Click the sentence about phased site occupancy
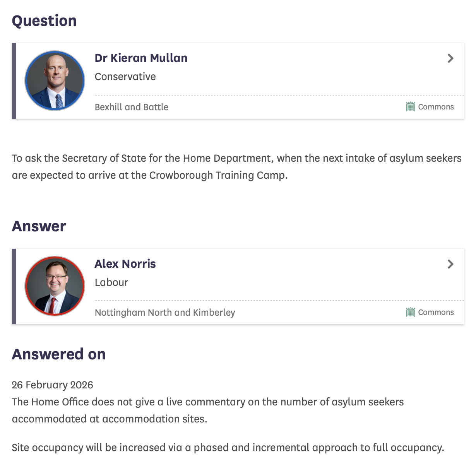This screenshot has height=465, width=476. coord(228,448)
